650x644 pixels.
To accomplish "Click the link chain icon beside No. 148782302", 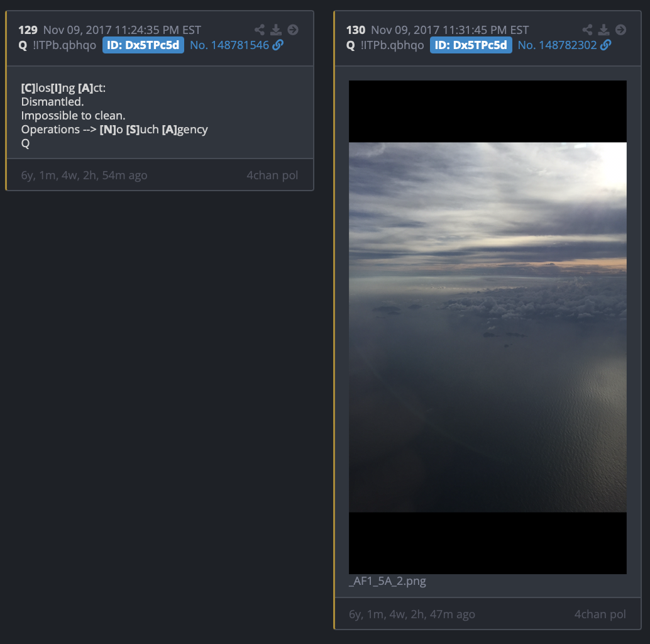I will pos(605,45).
